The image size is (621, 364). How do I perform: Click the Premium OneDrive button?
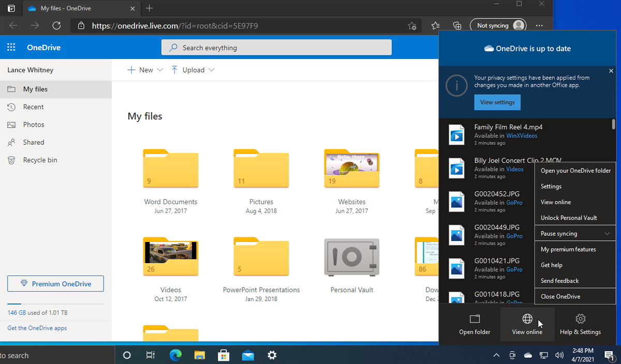[55, 284]
